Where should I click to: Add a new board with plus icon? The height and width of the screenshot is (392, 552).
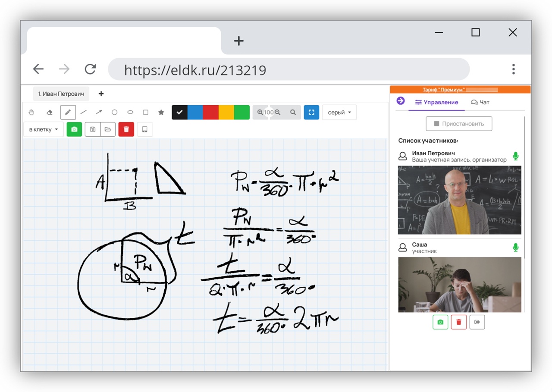(x=101, y=94)
